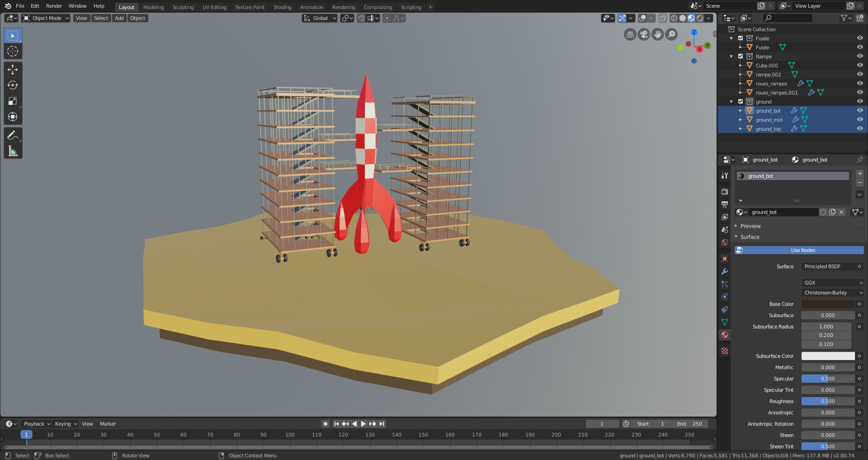Click the Roughness slider
Screen dimensions: 868x460
point(828,401)
